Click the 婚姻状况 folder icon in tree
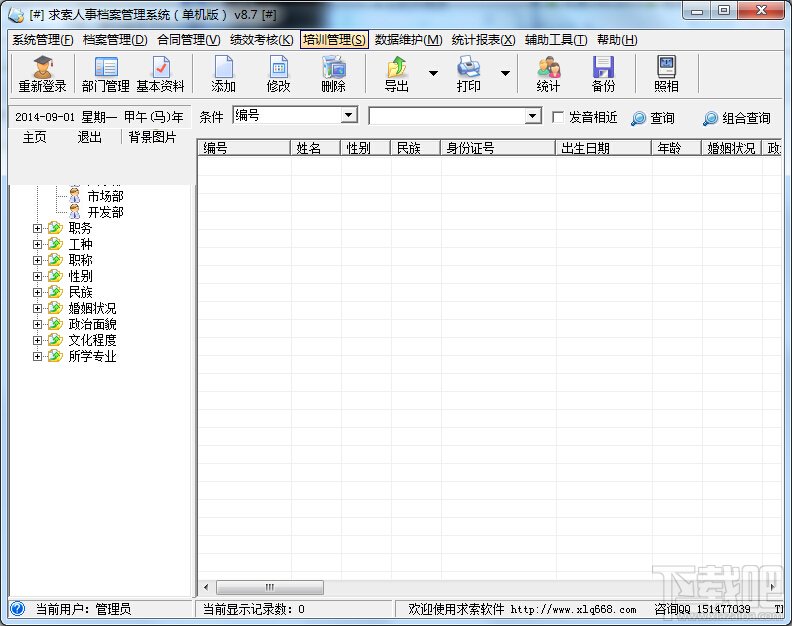Screen dimensions: 792x626 click(55, 308)
